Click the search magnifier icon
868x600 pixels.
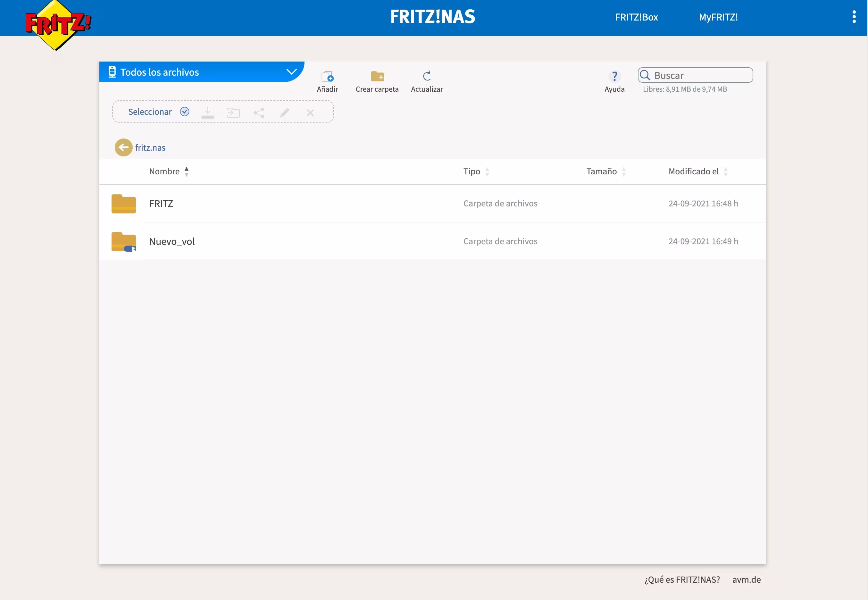point(645,75)
